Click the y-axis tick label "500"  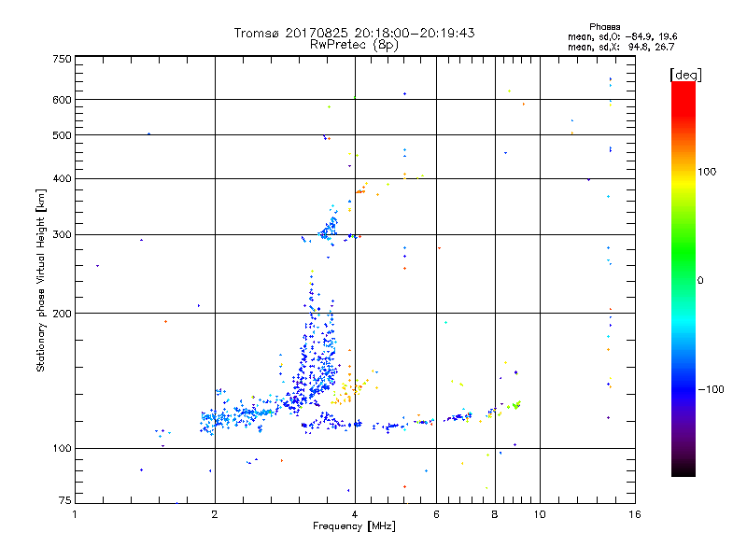tap(62, 135)
